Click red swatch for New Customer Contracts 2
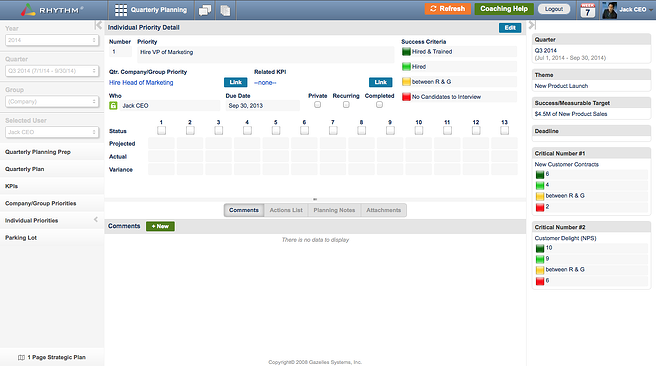 (x=540, y=207)
